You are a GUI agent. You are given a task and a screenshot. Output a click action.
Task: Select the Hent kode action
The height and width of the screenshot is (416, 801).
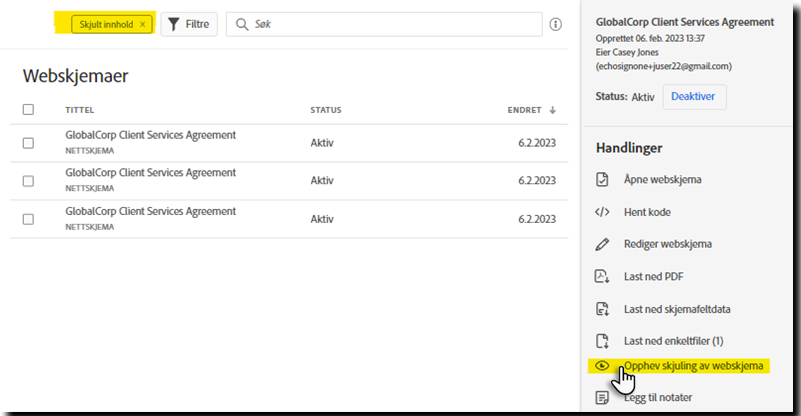pyautogui.click(x=647, y=212)
